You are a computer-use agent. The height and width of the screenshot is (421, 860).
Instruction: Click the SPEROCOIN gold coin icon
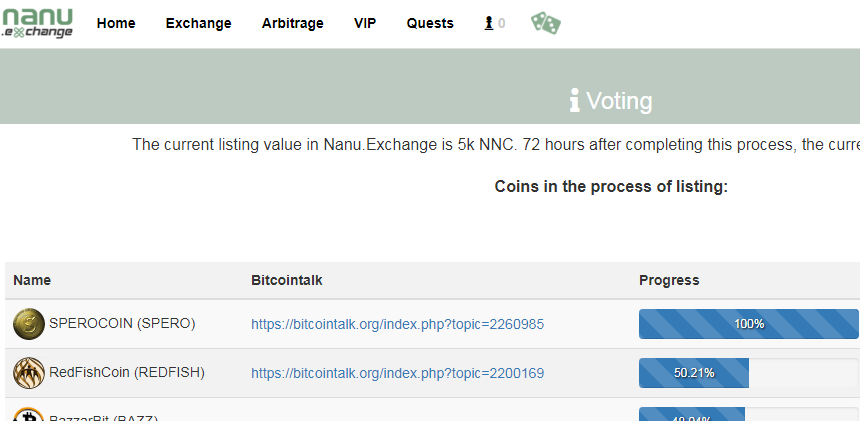(29, 324)
